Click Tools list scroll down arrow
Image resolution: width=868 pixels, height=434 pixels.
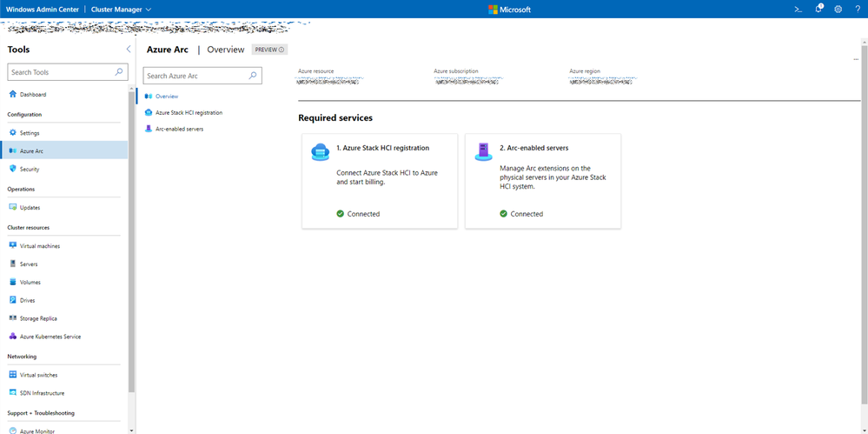(131, 431)
